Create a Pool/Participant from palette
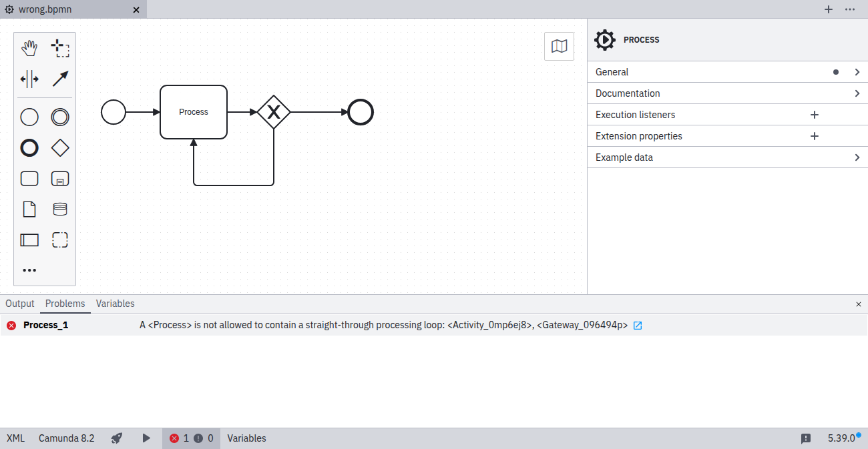The image size is (868, 449). pos(29,240)
